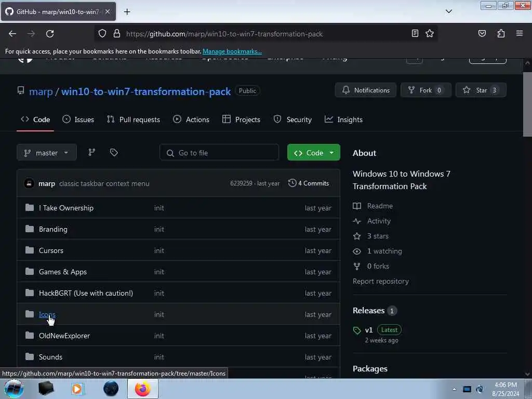Image resolution: width=532 pixels, height=399 pixels.
Task: Open the Games & Apps folder
Action: coord(63,272)
